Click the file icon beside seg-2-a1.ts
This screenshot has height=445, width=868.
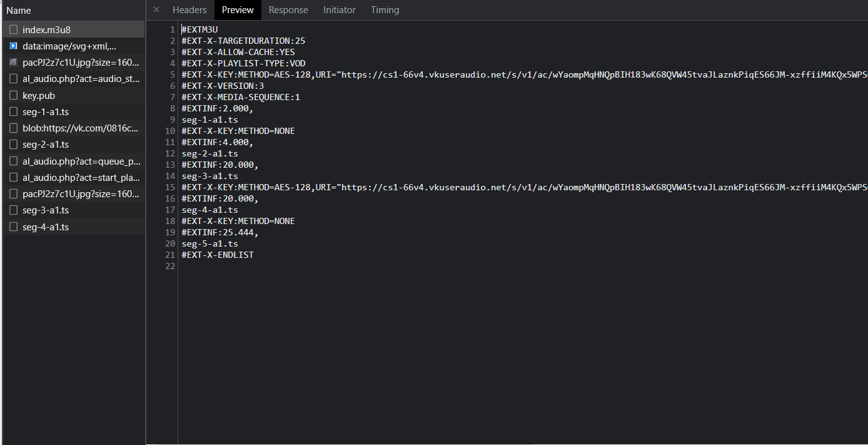coord(14,145)
